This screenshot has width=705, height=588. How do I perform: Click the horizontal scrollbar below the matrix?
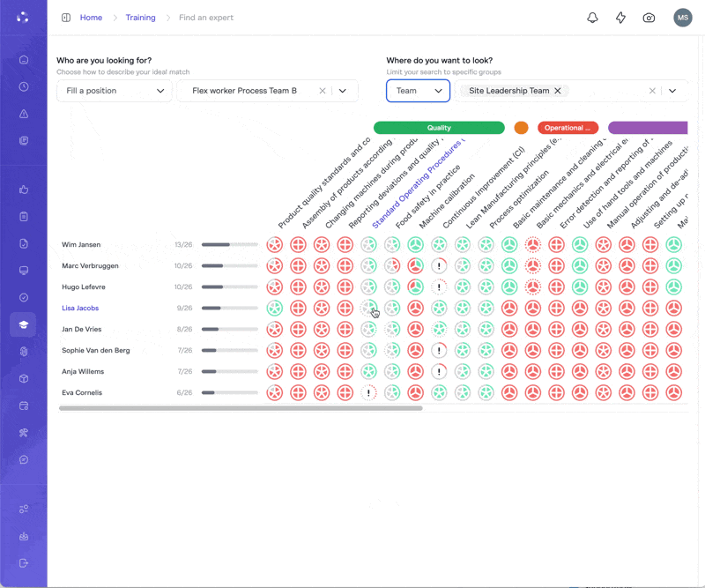[241, 408]
